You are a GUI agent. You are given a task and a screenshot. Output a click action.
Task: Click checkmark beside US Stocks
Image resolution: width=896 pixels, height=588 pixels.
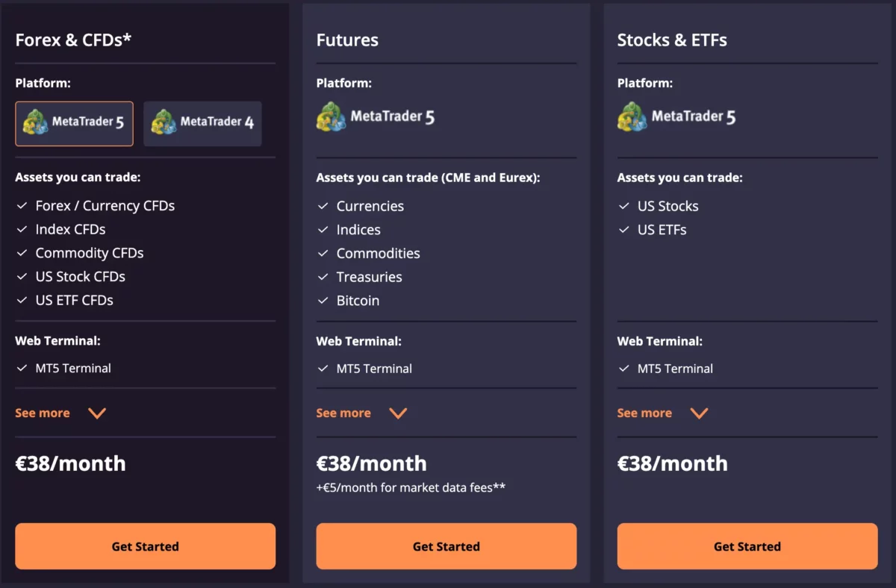tap(623, 206)
